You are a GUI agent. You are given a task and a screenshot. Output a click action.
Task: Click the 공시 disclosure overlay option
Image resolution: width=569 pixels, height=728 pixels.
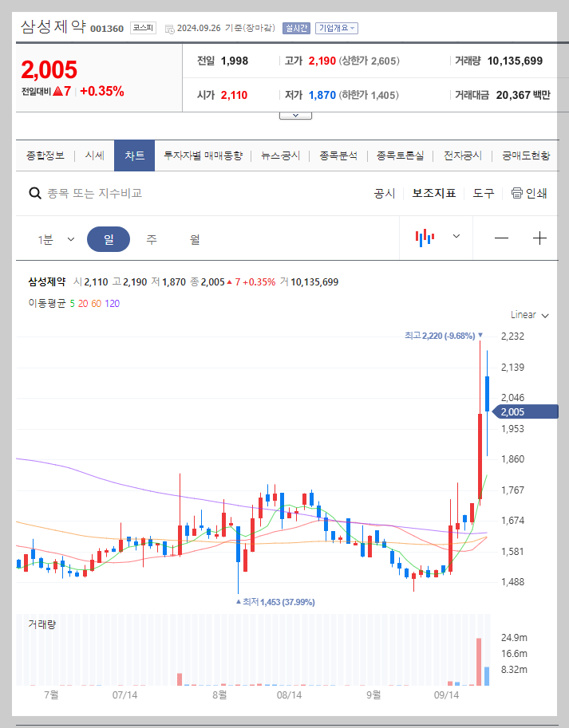384,193
